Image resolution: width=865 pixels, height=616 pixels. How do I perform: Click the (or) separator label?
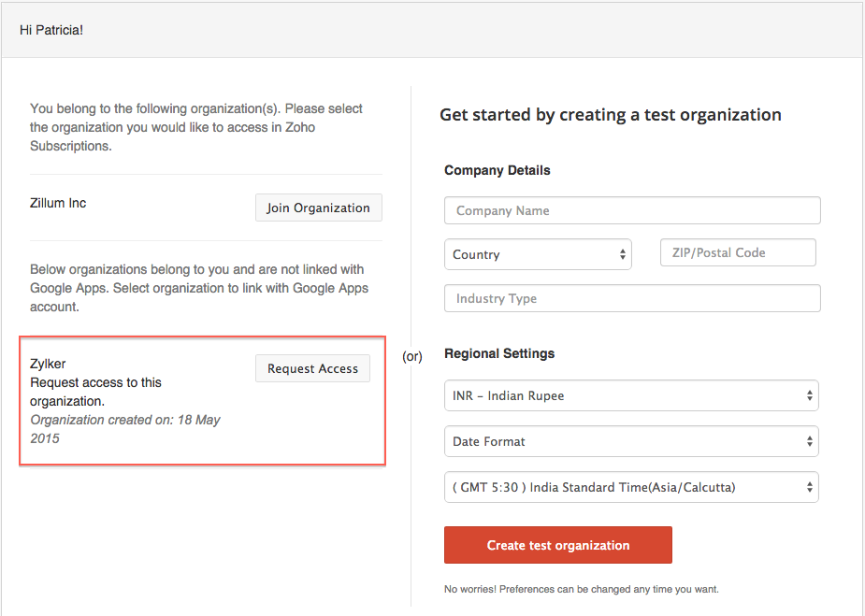412,356
